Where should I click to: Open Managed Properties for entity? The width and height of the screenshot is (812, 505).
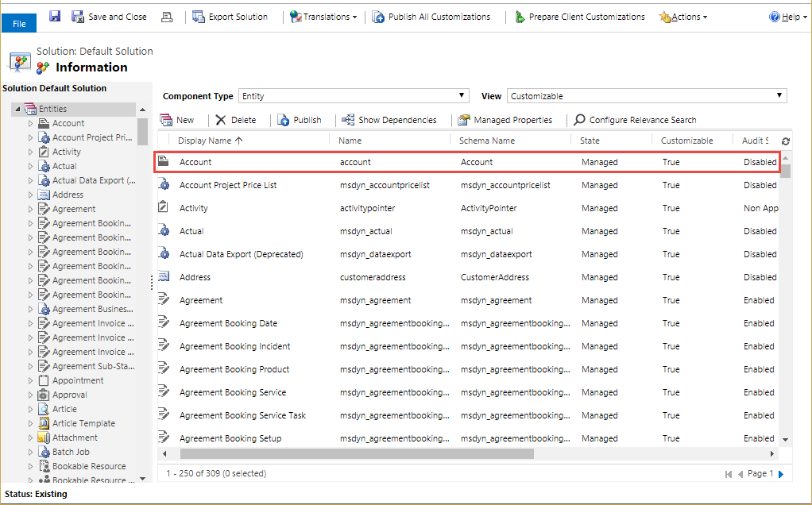point(505,120)
